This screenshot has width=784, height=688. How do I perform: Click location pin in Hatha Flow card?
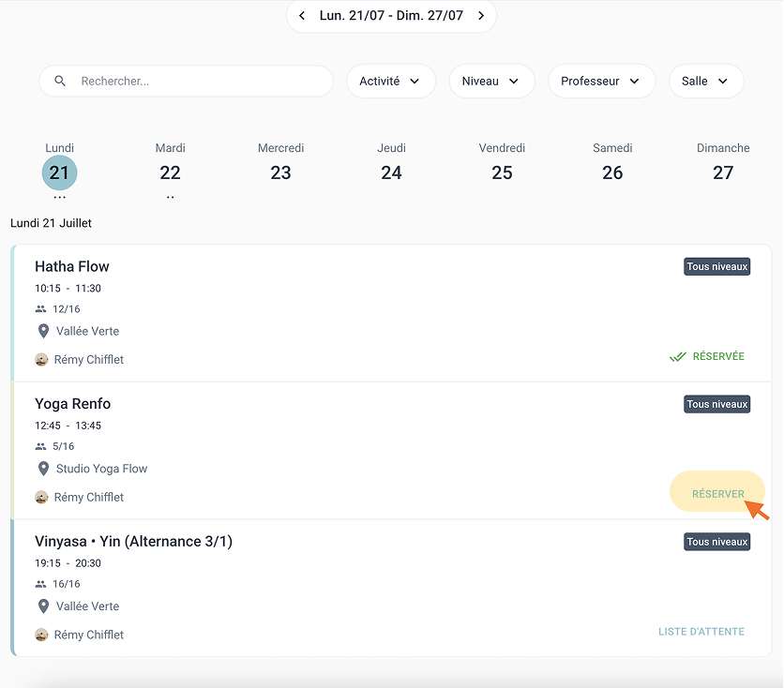point(43,331)
